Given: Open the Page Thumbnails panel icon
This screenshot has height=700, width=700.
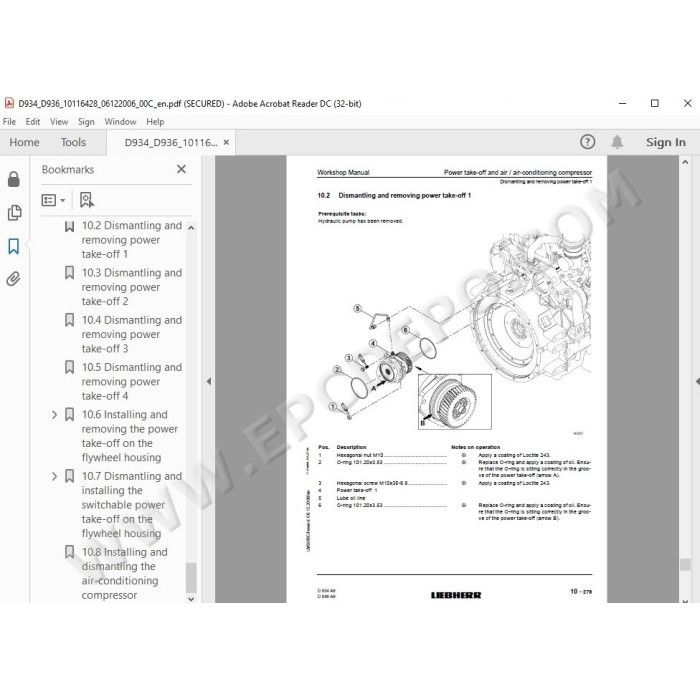Looking at the screenshot, I should click(x=14, y=212).
